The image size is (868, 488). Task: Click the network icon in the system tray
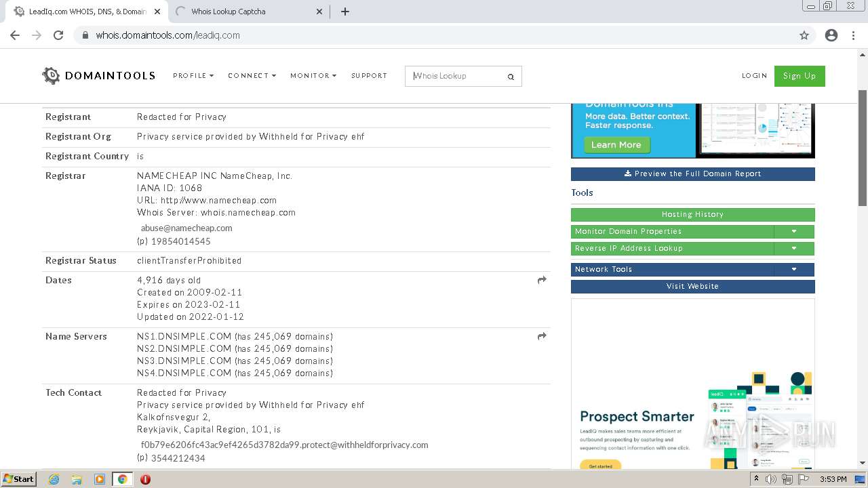coord(787,479)
